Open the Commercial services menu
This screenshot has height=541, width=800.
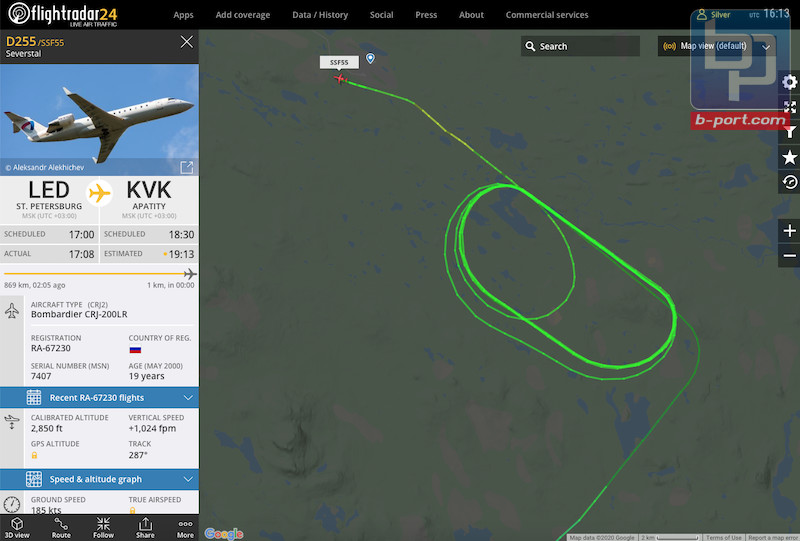547,15
